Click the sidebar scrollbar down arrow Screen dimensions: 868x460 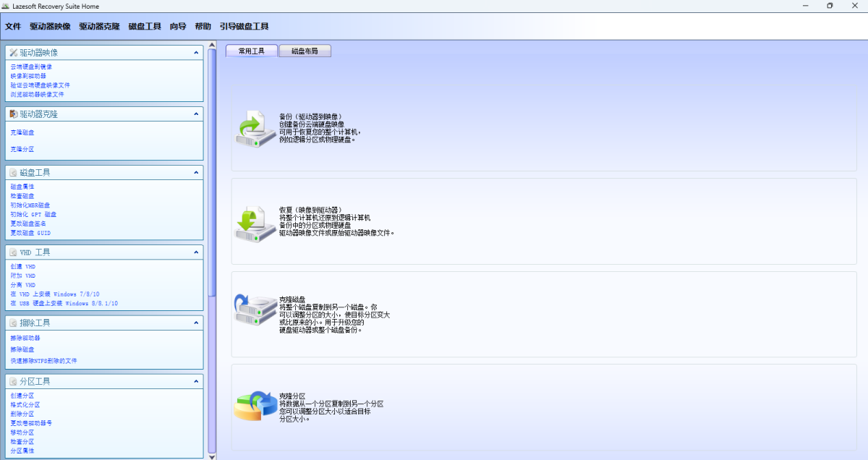212,456
